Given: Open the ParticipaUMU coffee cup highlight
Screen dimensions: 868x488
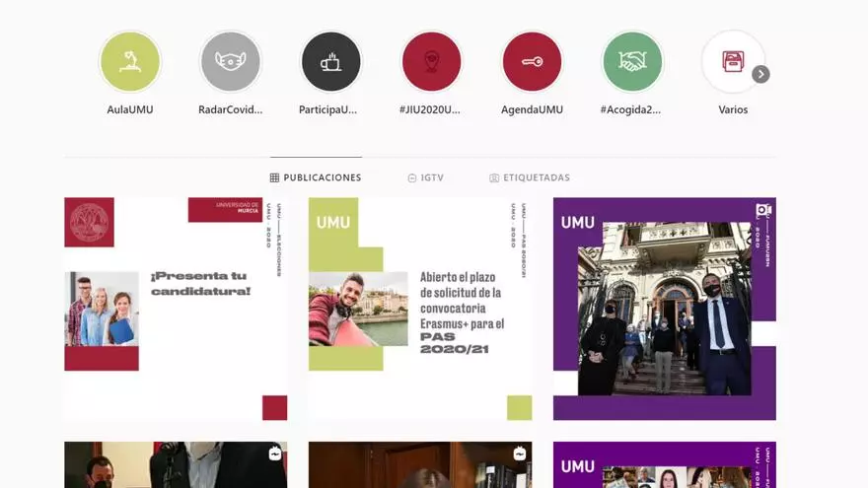Looking at the screenshot, I should (x=331, y=61).
